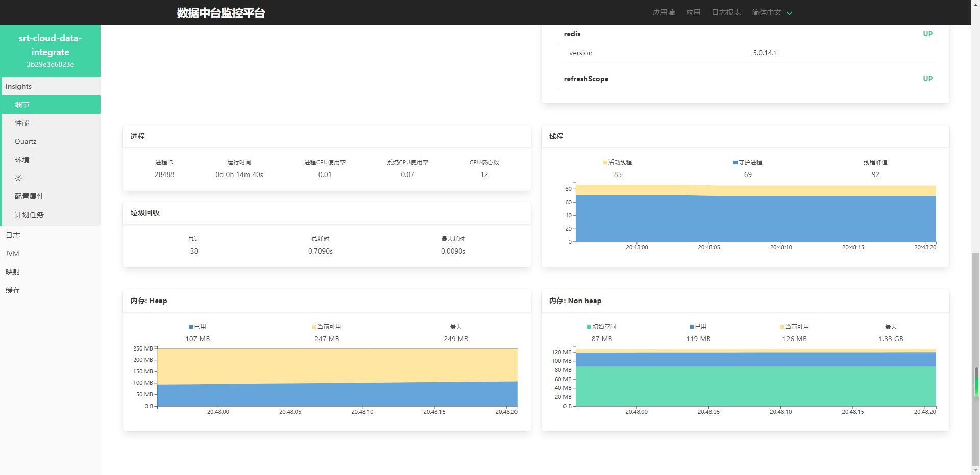Open Quartz in the sidebar
The height and width of the screenshot is (475, 980).
click(x=50, y=141)
